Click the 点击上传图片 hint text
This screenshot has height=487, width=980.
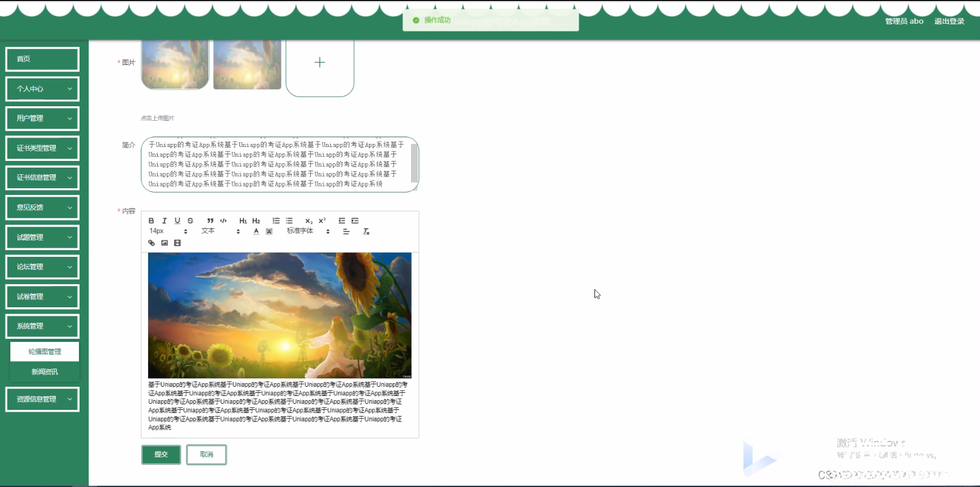(158, 118)
